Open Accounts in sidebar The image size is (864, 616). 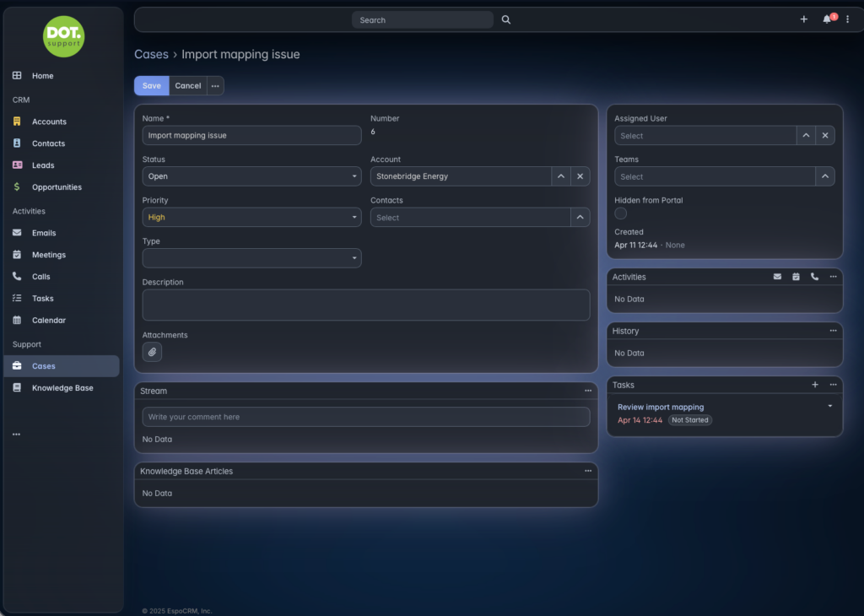click(61, 122)
